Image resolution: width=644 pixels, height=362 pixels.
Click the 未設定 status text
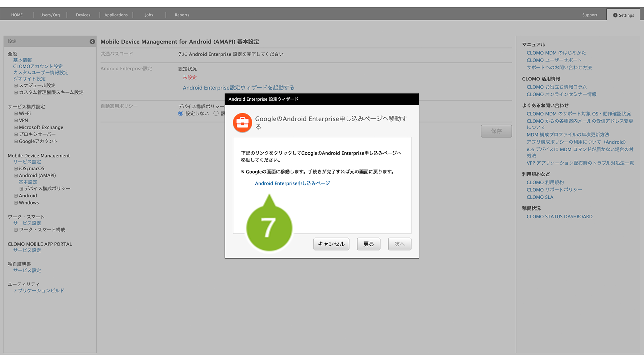[190, 77]
